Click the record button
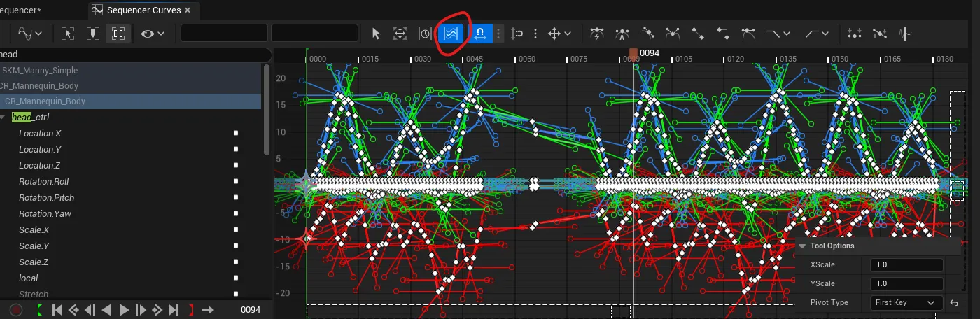This screenshot has height=319, width=980. [15, 310]
